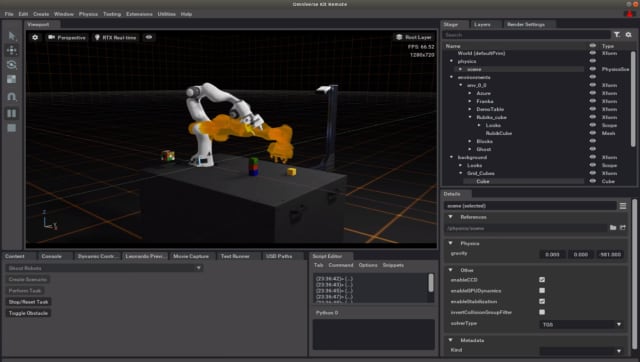Toggle visibility of the Franka prim
640x362 pixels.
[593, 101]
